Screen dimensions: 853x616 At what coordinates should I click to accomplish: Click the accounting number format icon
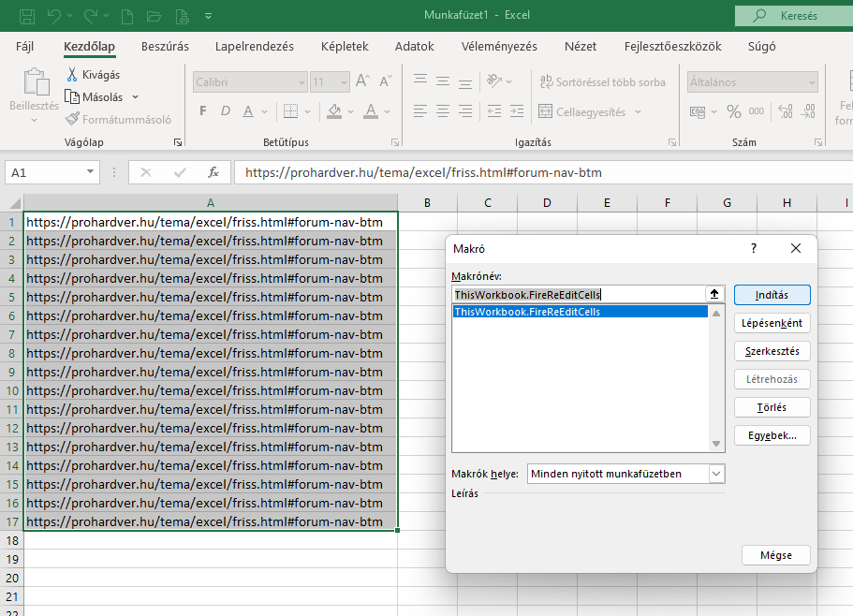point(698,112)
